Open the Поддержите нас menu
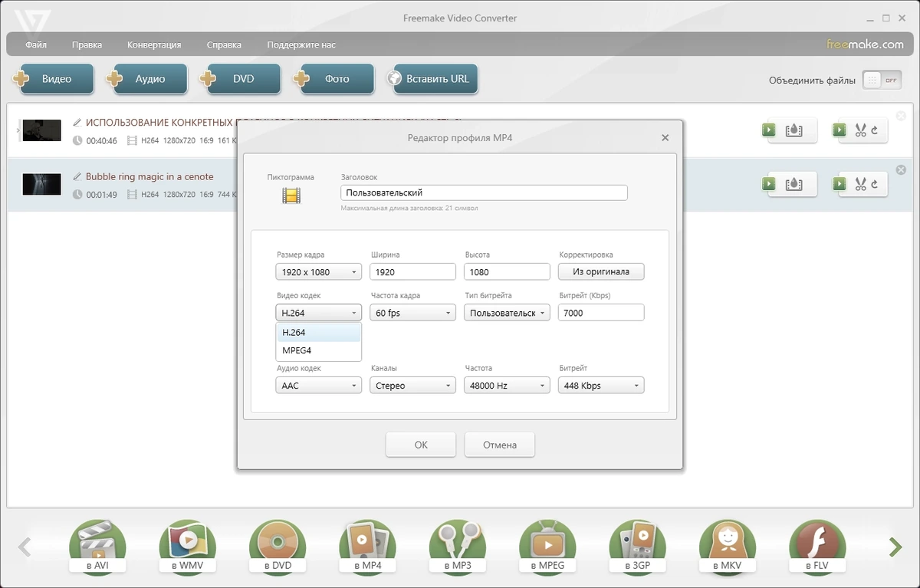The width and height of the screenshot is (920, 588). point(301,44)
